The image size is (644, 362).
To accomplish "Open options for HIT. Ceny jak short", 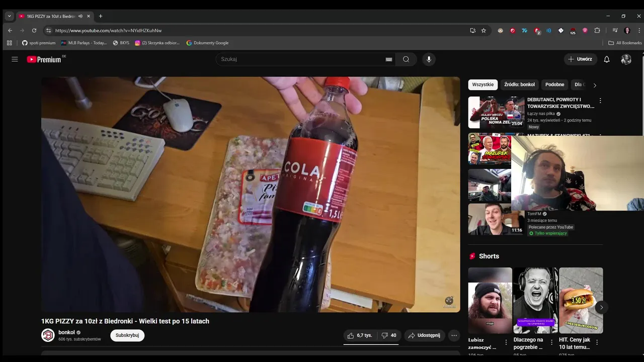I will 597,342.
